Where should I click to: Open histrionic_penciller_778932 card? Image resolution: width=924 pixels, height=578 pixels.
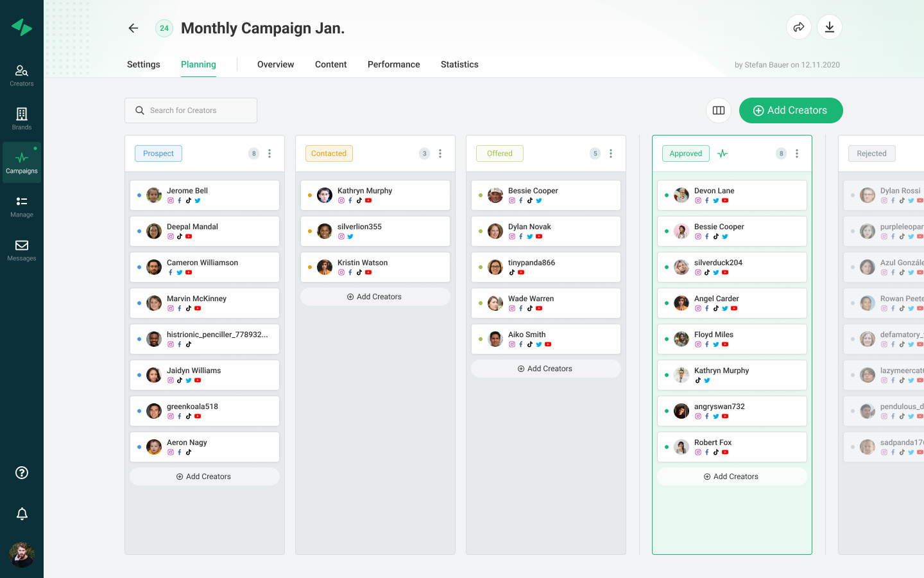[205, 339]
